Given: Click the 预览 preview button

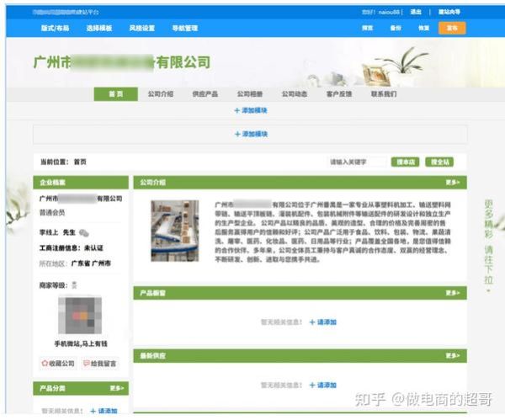Looking at the screenshot, I should (367, 28).
